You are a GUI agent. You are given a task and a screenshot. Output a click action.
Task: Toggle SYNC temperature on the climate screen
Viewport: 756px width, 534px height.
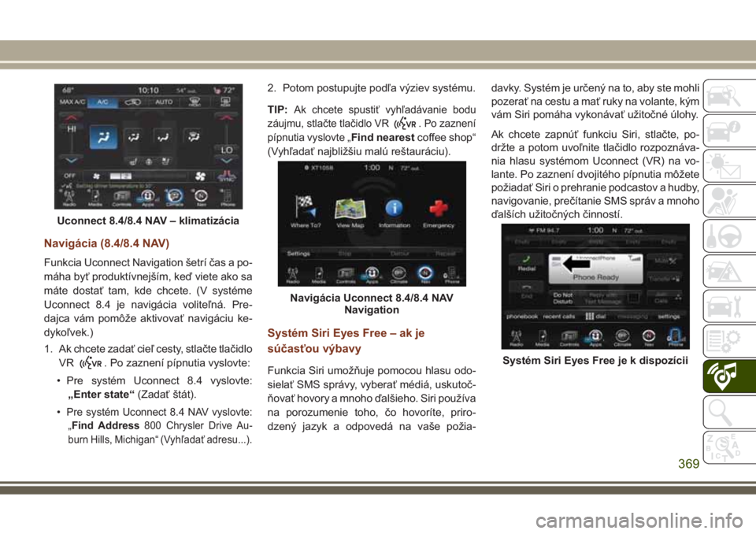[226, 176]
